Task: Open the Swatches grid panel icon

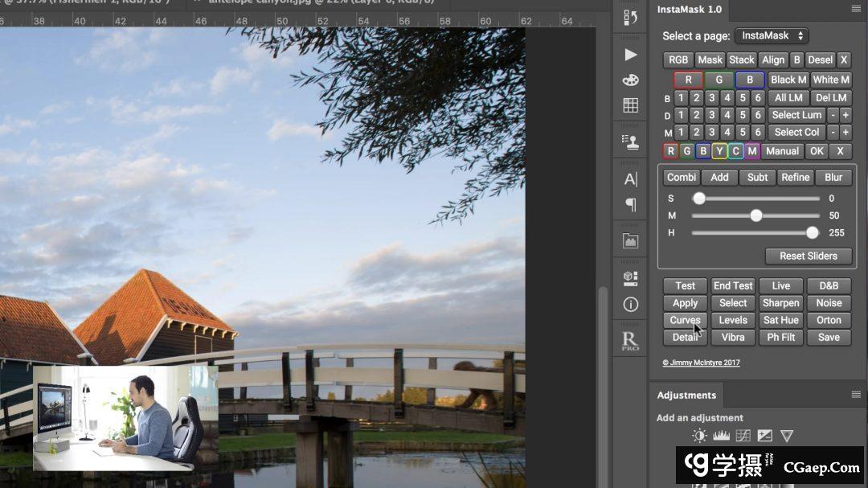Action: coord(630,106)
